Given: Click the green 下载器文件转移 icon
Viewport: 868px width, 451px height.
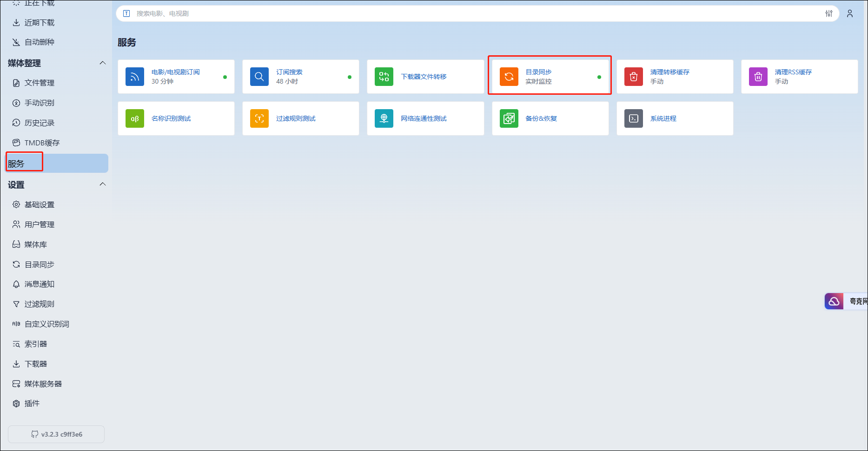Looking at the screenshot, I should [384, 77].
